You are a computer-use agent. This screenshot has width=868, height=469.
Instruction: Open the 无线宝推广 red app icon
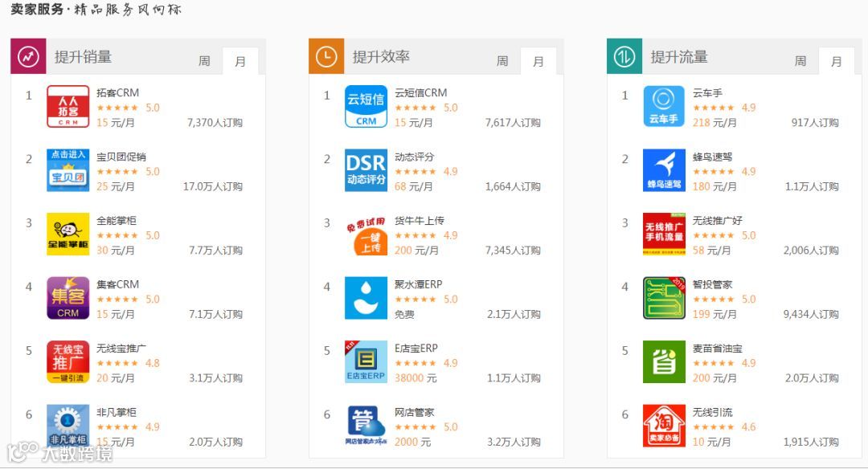(x=68, y=361)
